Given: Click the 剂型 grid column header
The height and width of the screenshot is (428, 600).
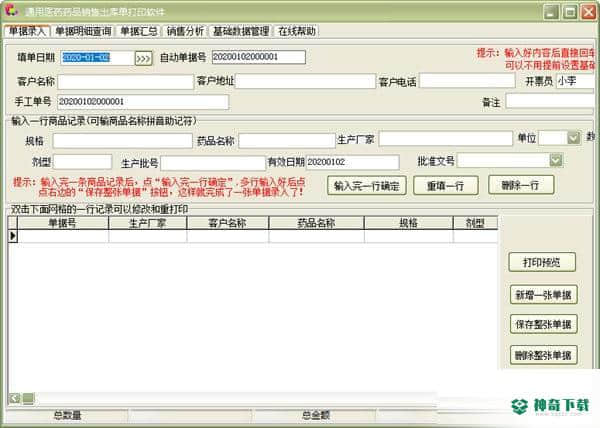Looking at the screenshot, I should click(x=475, y=223).
